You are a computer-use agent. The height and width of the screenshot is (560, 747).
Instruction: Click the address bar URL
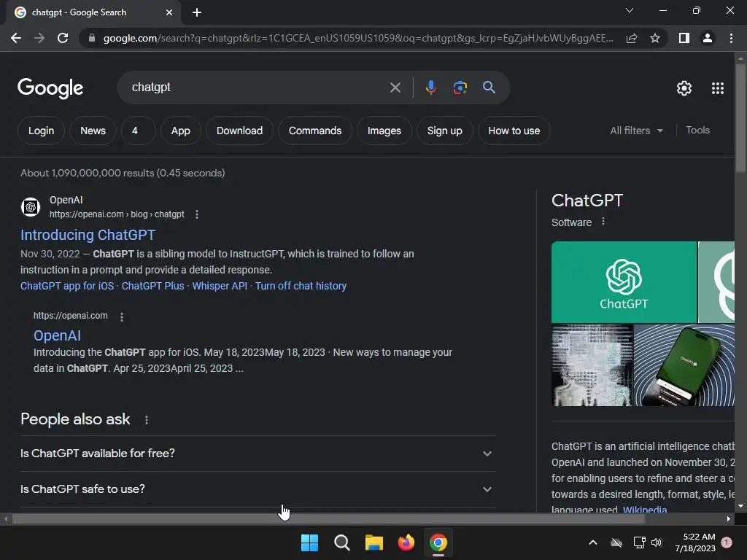coord(357,38)
